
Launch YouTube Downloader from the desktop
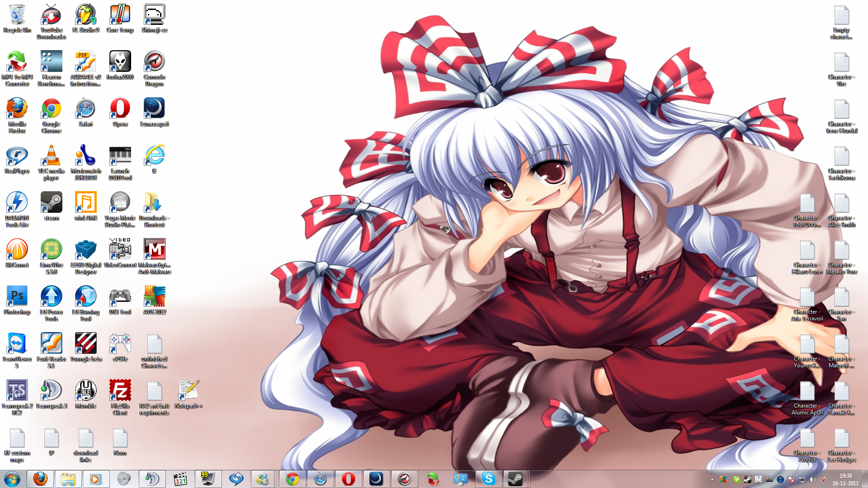(x=52, y=22)
